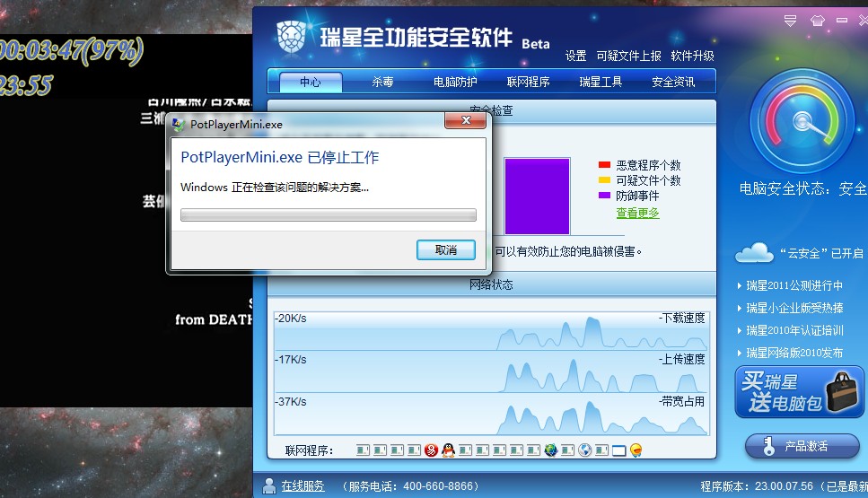Open the 在线服务 link
868x498 pixels.
coord(302,485)
